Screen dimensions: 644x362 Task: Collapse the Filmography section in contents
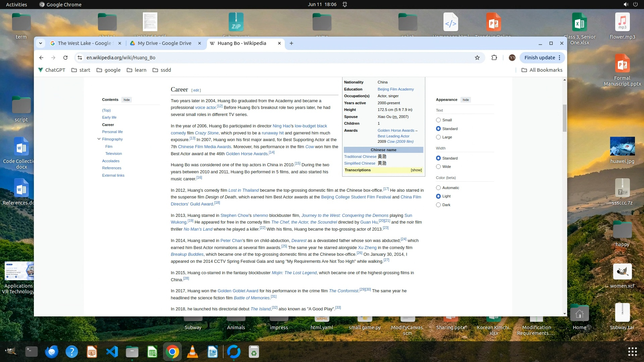point(99,139)
